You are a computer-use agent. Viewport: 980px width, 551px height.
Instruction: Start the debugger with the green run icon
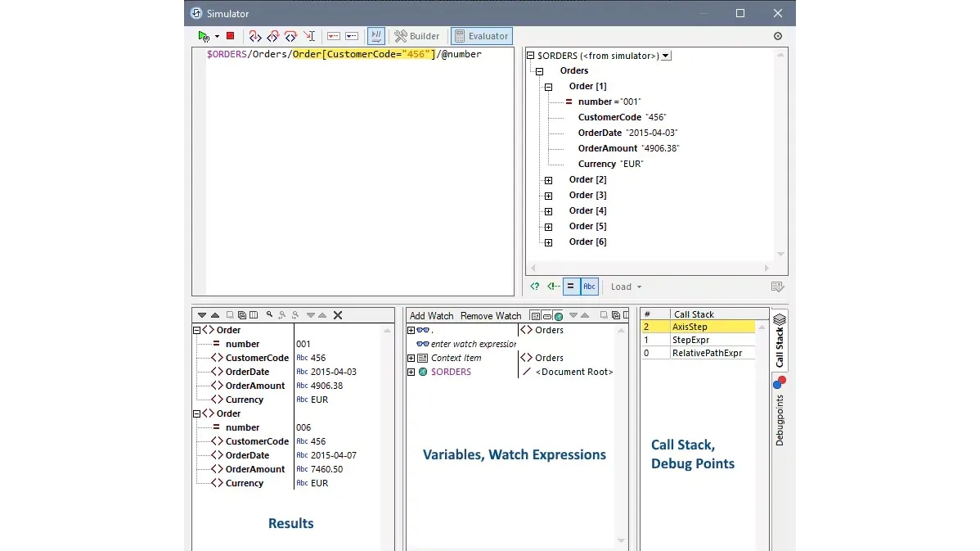click(x=203, y=35)
